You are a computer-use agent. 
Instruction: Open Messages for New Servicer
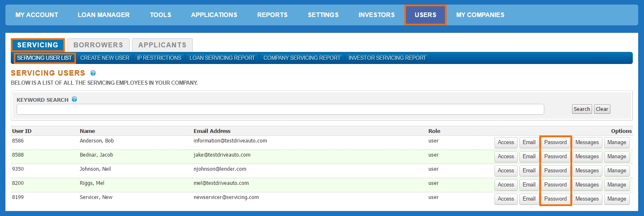(587, 199)
